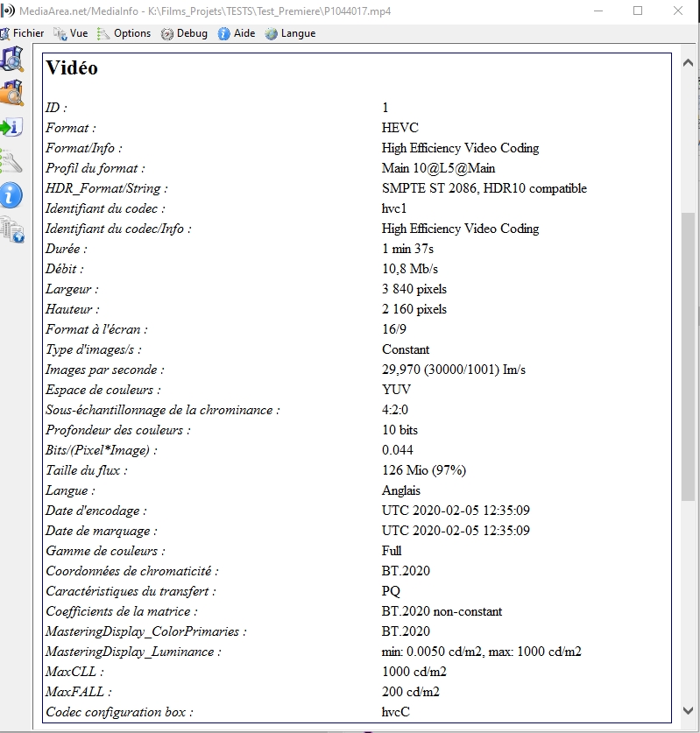Open the Aide menu
The image size is (700, 733).
coord(237,33)
